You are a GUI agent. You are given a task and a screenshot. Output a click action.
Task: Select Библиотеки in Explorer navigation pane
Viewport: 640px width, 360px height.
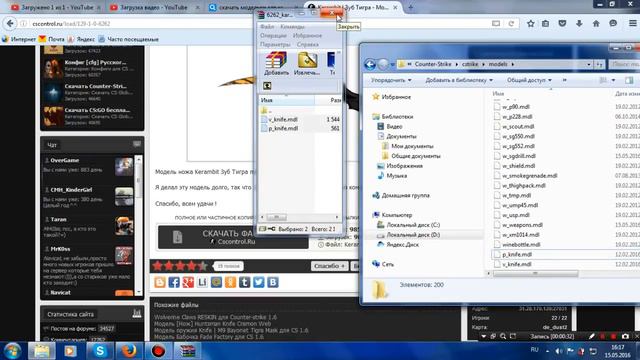(393, 116)
